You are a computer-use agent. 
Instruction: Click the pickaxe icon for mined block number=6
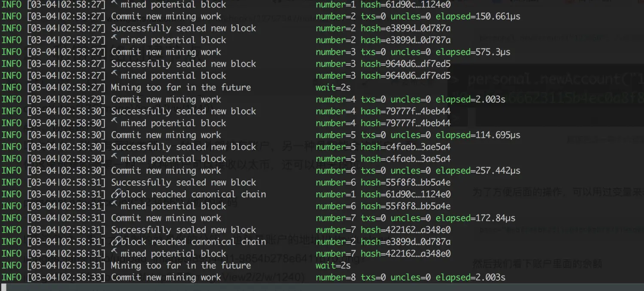(115, 205)
